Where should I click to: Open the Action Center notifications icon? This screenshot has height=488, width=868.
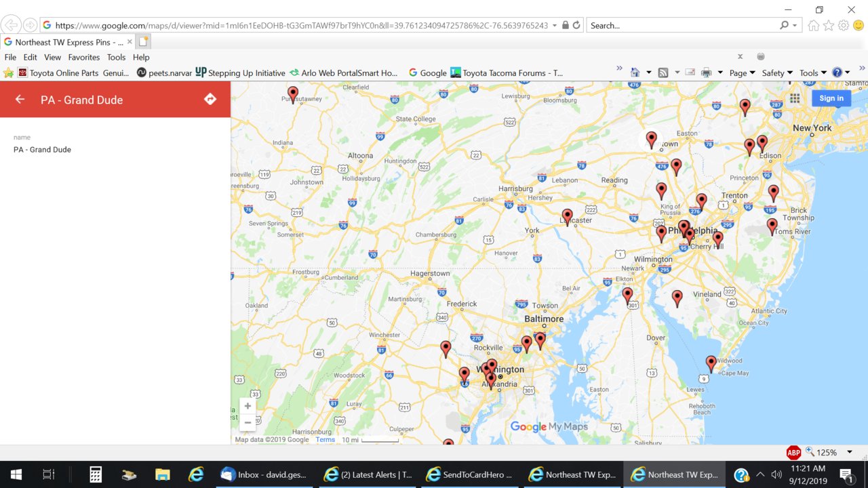[846, 474]
